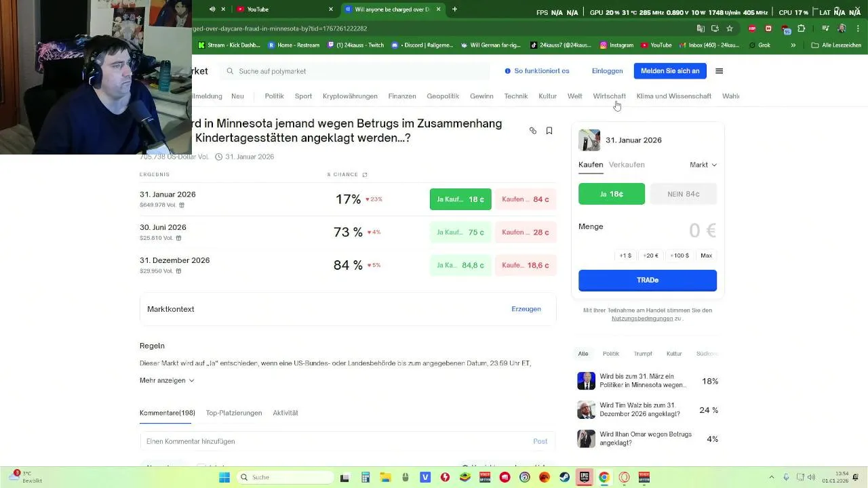868x488 pixels.
Task: Open Google Chrome icon in taskbar
Action: coord(604,477)
